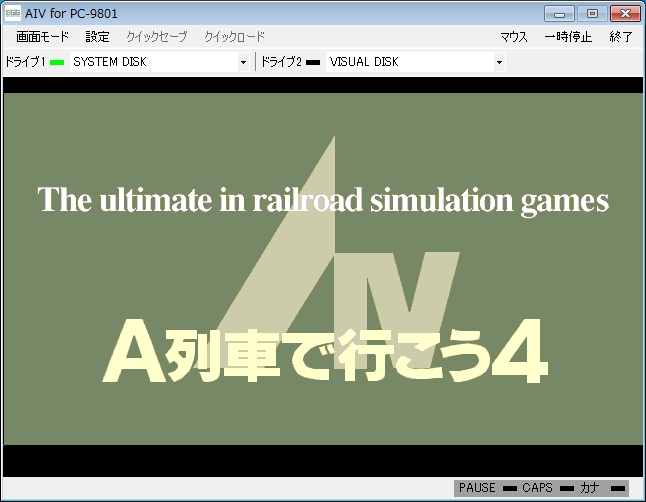Click the CAPS indicator light in status bar

pos(566,488)
